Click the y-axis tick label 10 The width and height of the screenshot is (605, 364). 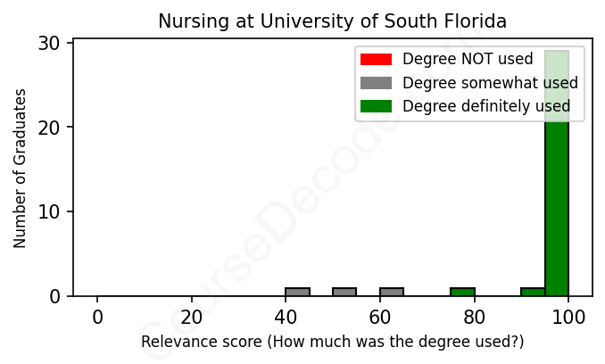point(51,211)
